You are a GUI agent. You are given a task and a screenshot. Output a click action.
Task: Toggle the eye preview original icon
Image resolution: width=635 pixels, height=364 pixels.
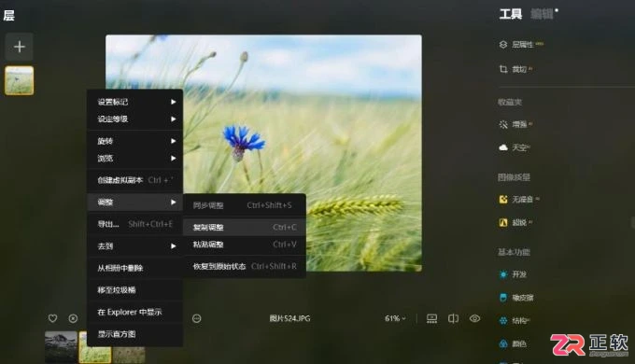tap(474, 318)
